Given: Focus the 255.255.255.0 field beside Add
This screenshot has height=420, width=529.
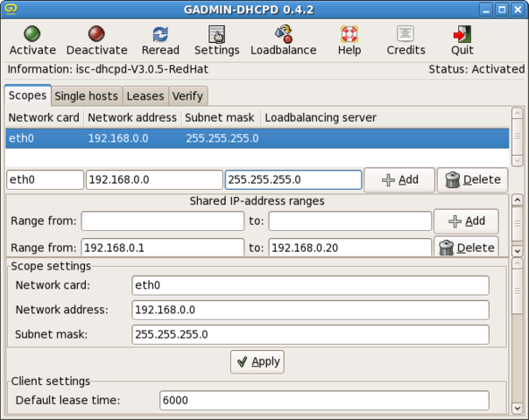Looking at the screenshot, I should click(x=293, y=179).
